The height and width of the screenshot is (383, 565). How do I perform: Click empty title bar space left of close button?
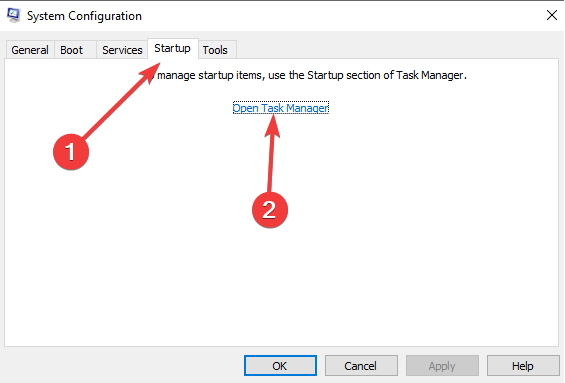(x=342, y=15)
